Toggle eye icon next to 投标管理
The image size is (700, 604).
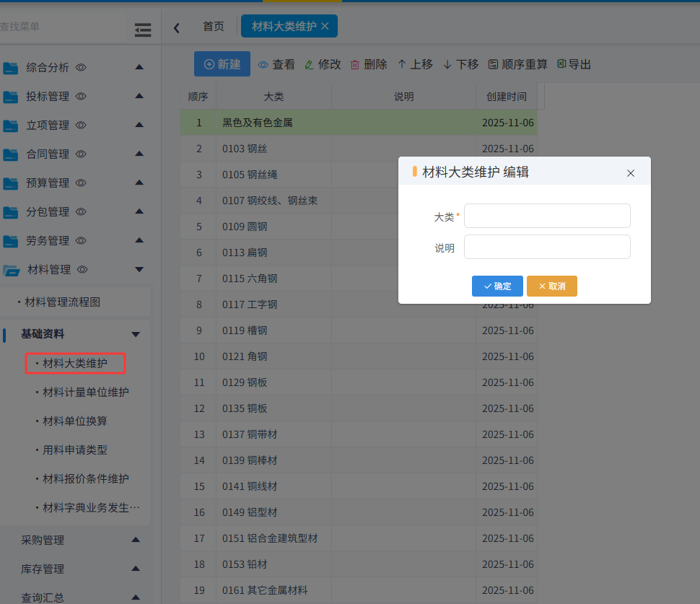pos(81,97)
